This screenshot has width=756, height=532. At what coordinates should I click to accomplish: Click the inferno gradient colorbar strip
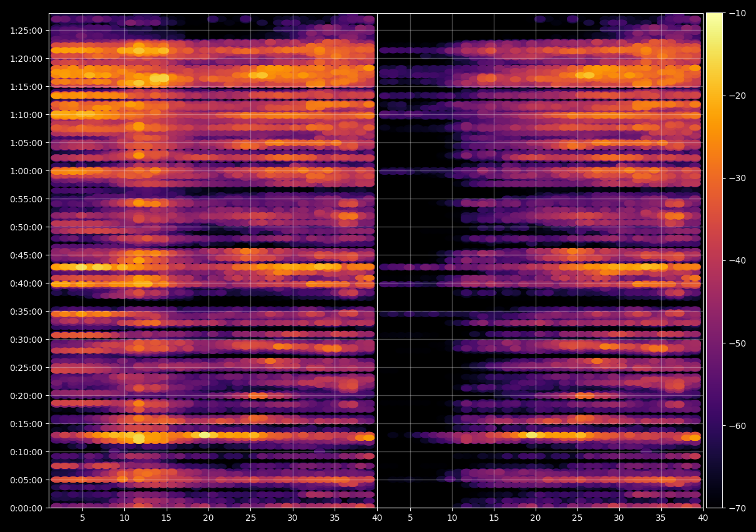[x=714, y=260]
